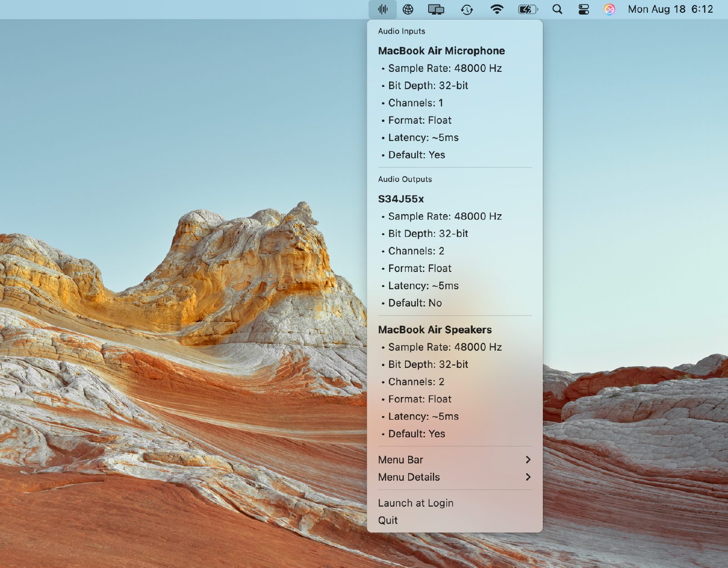Viewport: 728px width, 568px height.
Task: Open the display mirroring menu bar icon
Action: [436, 9]
